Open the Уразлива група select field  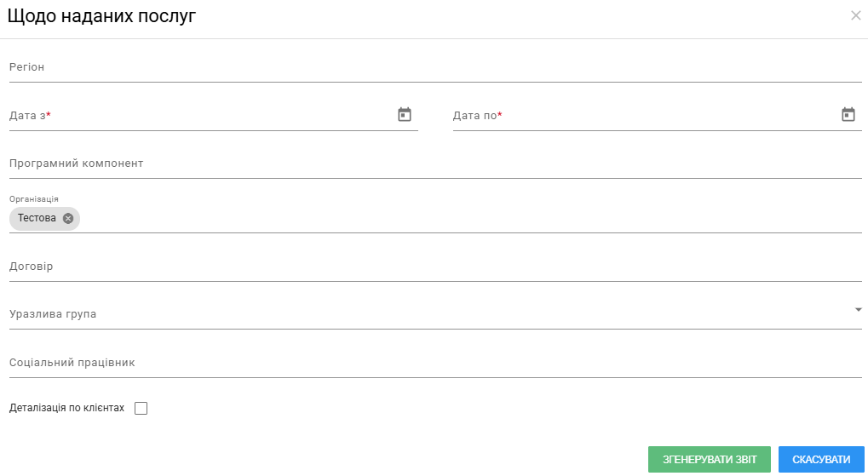coord(435,314)
